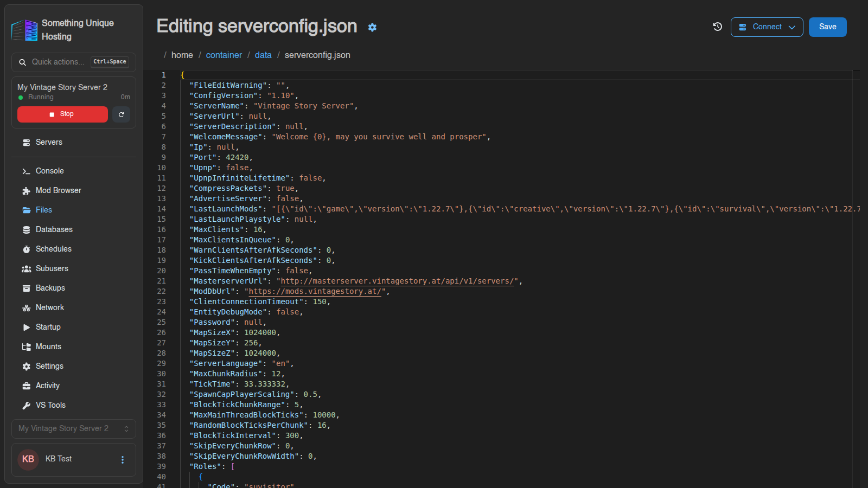Click the "Password": null line
This screenshot has height=488, width=868.
click(228, 322)
